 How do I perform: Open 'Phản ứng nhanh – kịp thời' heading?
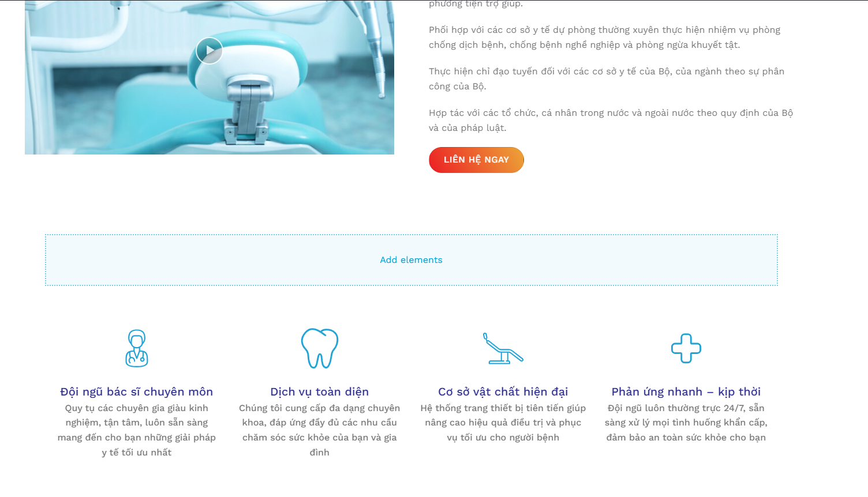click(x=686, y=391)
